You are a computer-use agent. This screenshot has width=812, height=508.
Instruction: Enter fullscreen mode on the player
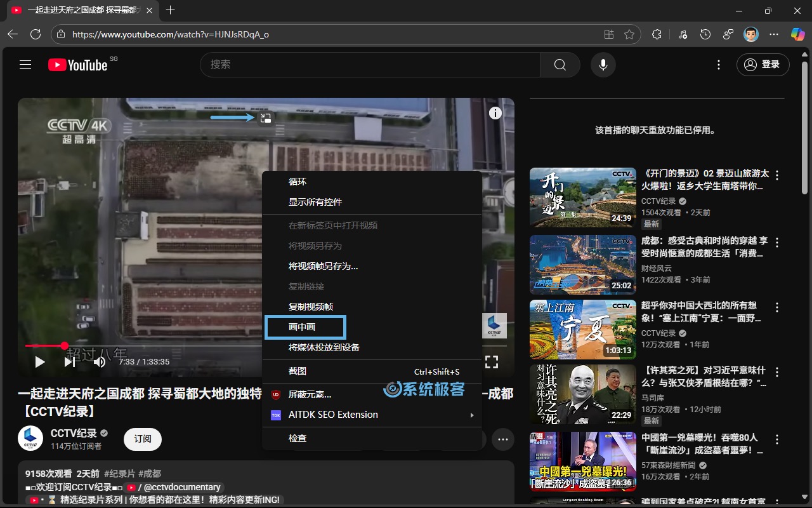492,362
